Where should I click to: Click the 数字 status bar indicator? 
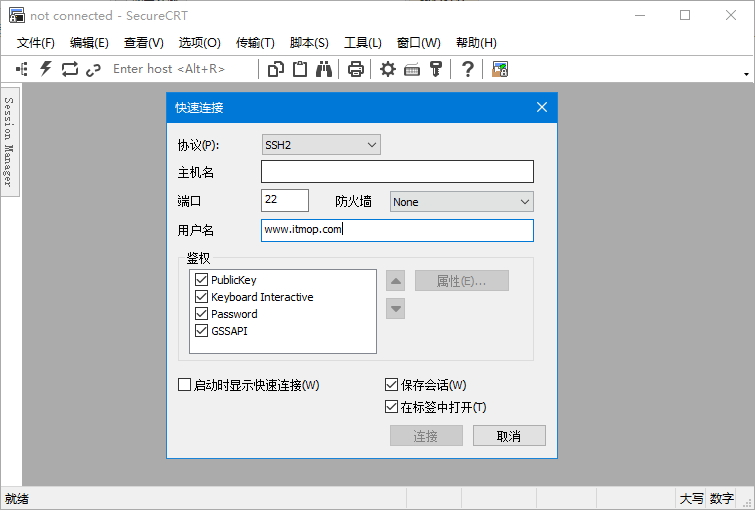(721, 498)
